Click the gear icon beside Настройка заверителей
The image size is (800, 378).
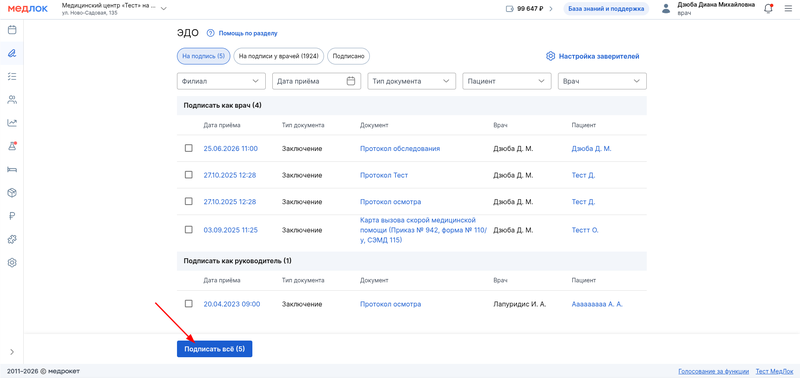point(551,56)
